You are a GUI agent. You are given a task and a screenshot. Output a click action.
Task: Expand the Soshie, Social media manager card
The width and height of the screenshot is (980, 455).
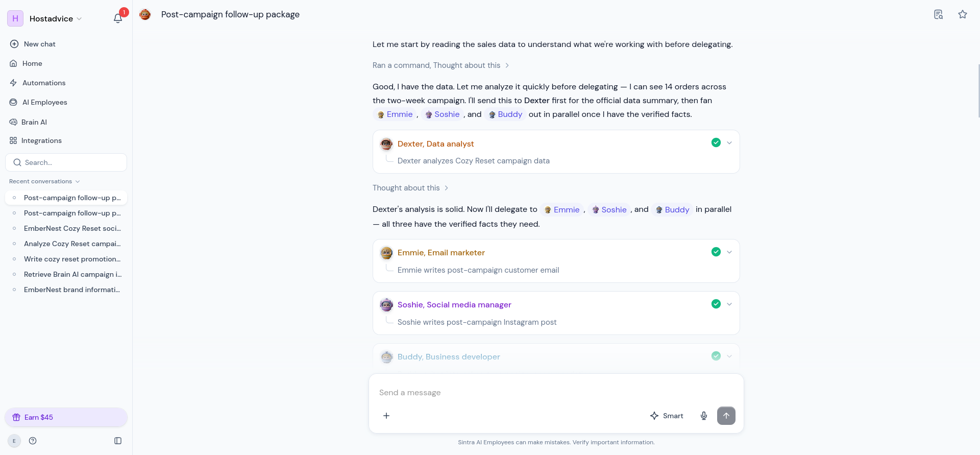729,304
